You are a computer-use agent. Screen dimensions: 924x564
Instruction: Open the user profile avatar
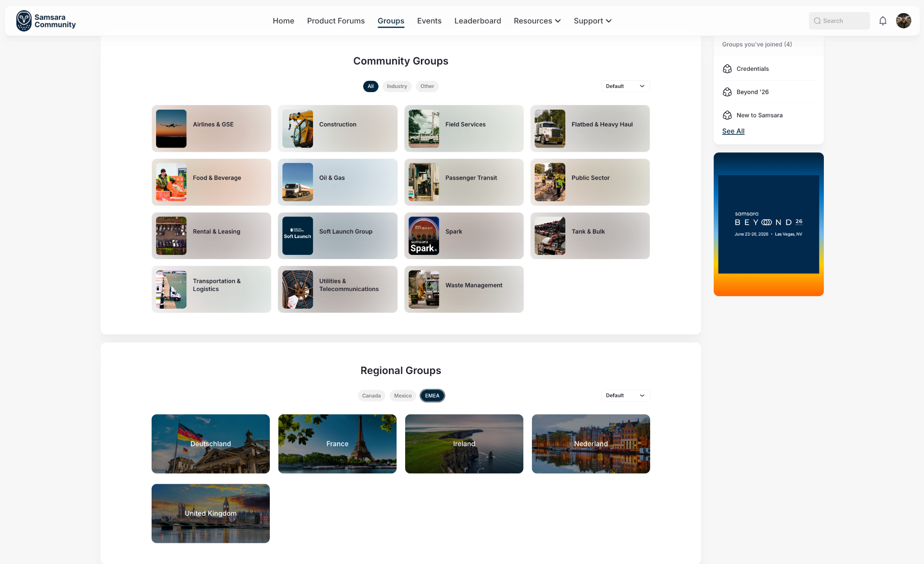[x=904, y=21]
